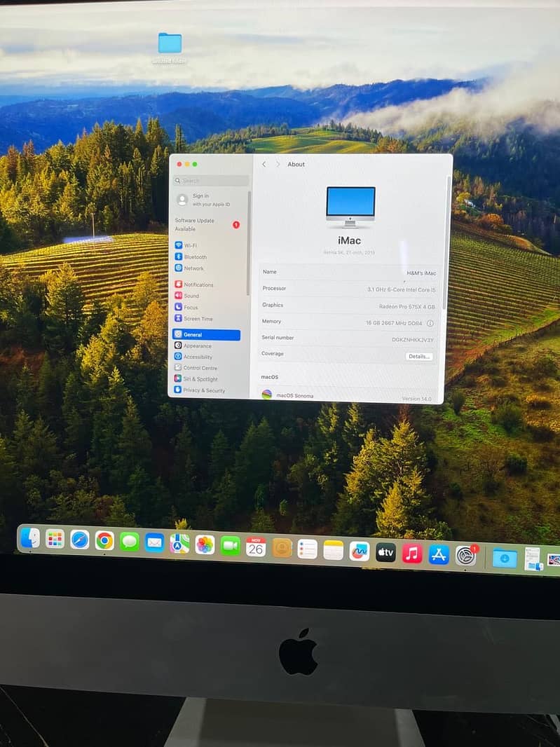Open Sound settings
560x747 pixels.
click(x=187, y=296)
